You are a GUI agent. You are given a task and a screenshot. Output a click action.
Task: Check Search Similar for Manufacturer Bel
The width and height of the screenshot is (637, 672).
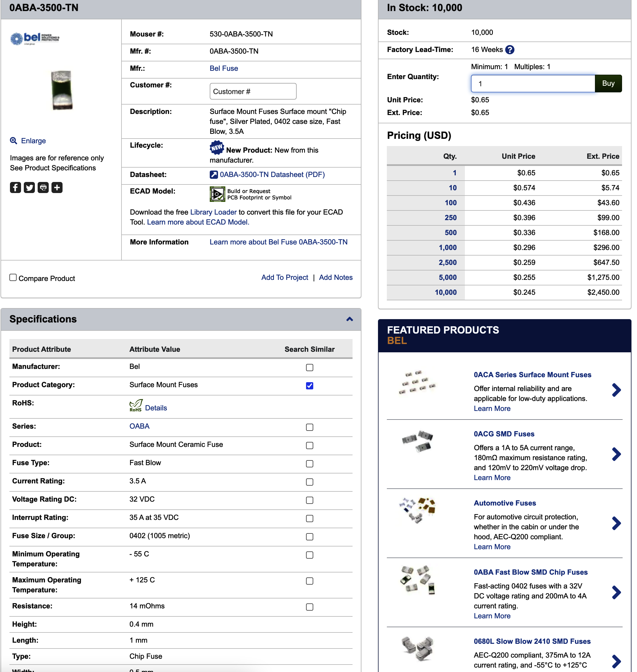pos(310,368)
